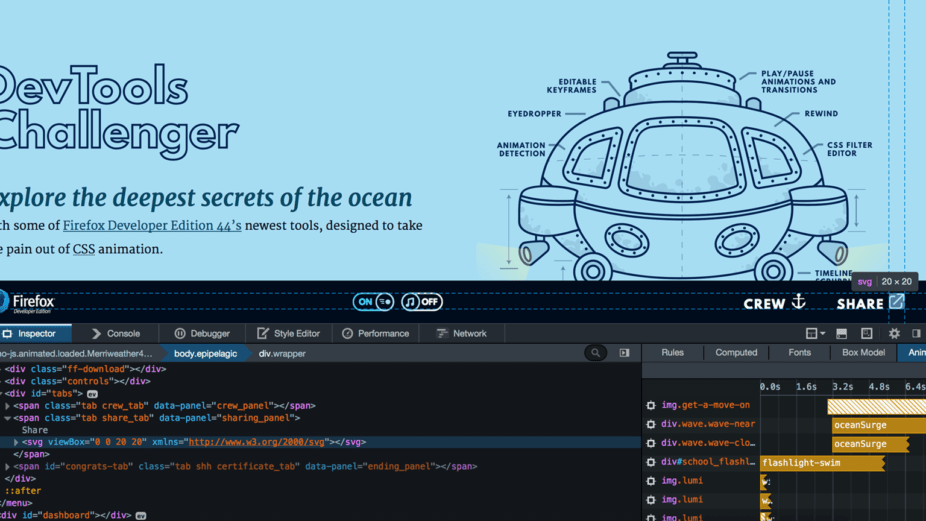Switch to the Style Editor tab
This screenshot has width=926, height=521.
point(288,334)
